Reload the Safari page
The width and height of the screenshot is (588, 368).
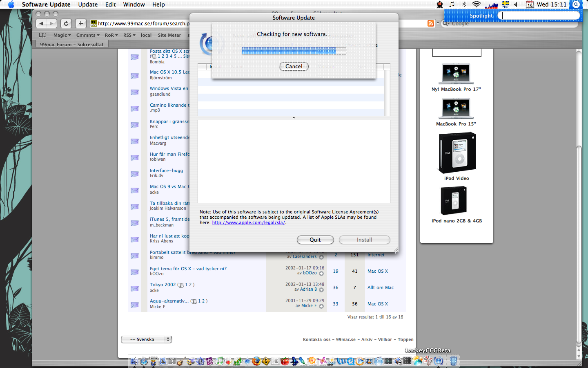coord(66,23)
